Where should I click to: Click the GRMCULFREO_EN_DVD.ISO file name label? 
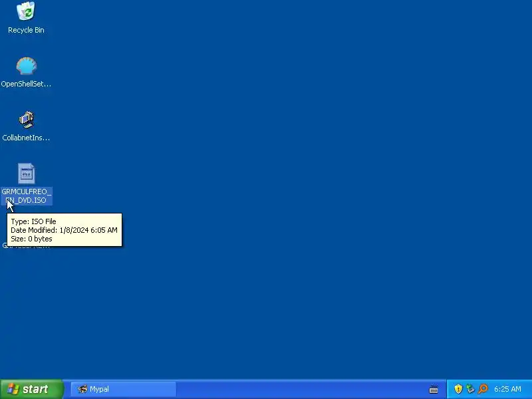point(26,196)
